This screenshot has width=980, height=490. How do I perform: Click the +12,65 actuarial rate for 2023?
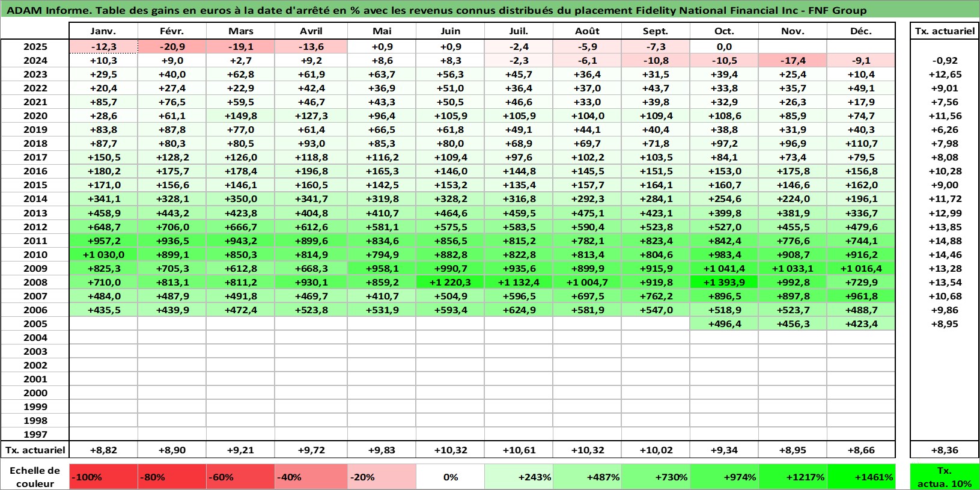point(945,74)
